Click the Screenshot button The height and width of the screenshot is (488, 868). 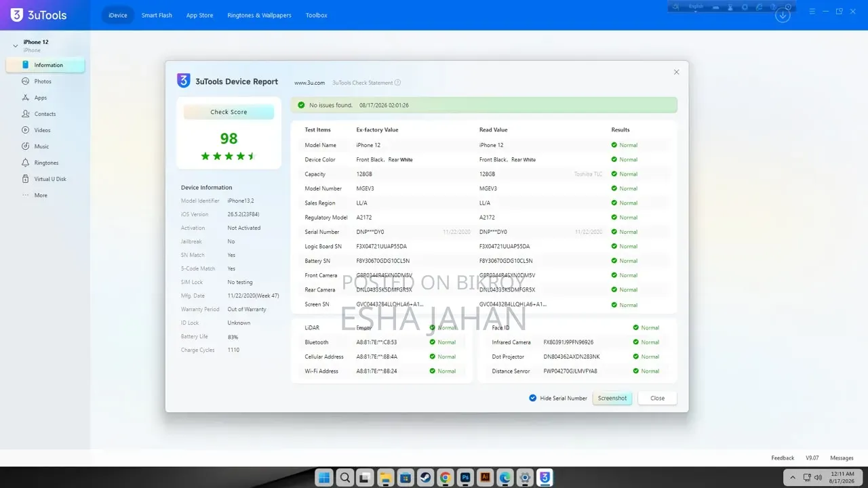pos(612,398)
